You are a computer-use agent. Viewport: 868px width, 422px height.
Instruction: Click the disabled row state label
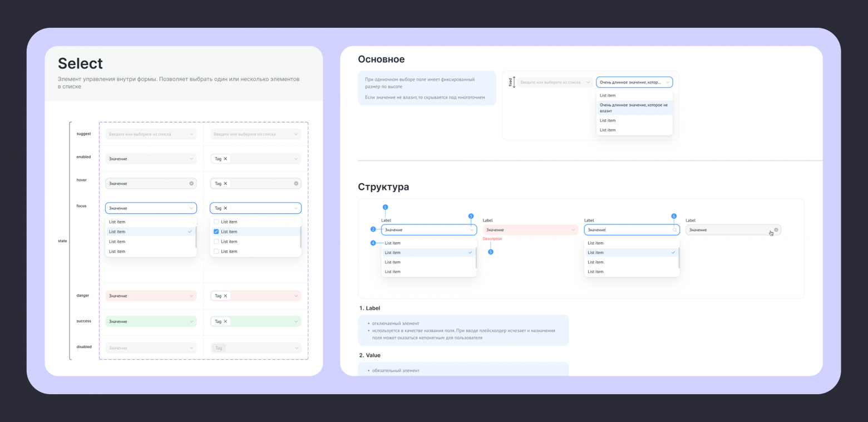click(84, 347)
